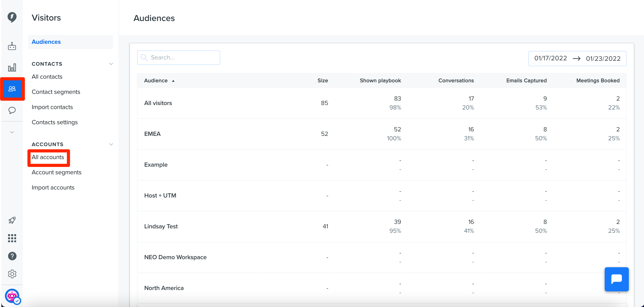Image resolution: width=644 pixels, height=307 pixels.
Task: Open the Host + UTM audience
Action: pos(160,196)
